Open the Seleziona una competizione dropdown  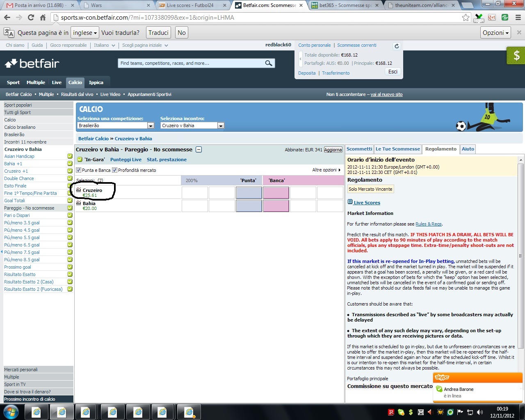[116, 126]
